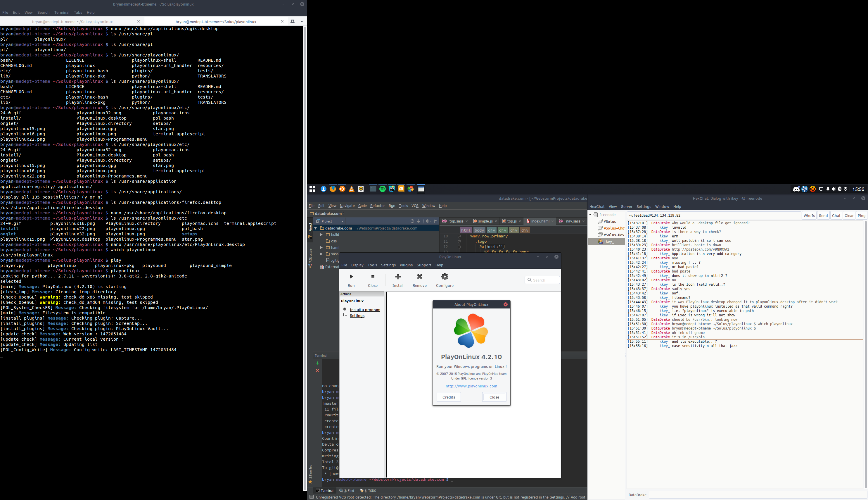The height and width of the screenshot is (500, 868).
Task: Open the Plugins menu in PlayOnLinux
Action: coord(406,265)
